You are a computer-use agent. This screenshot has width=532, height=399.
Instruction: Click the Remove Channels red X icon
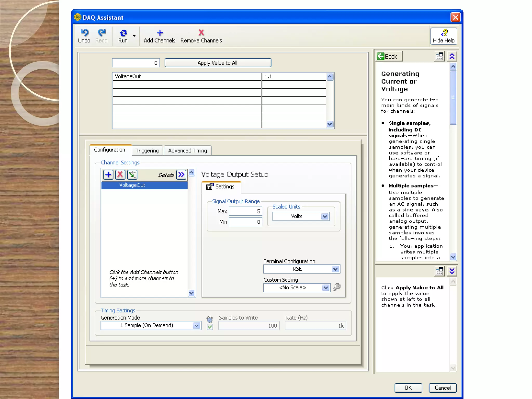pos(201,33)
